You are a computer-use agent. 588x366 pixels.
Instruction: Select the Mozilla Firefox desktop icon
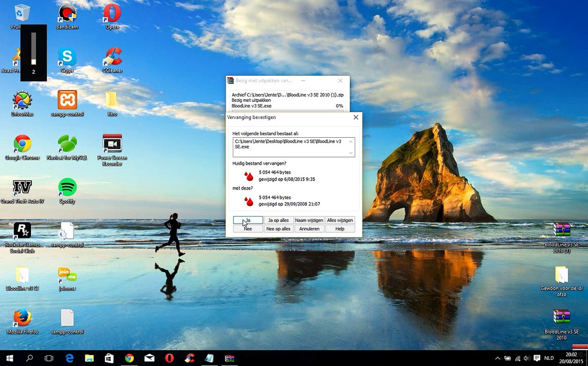click(x=22, y=322)
